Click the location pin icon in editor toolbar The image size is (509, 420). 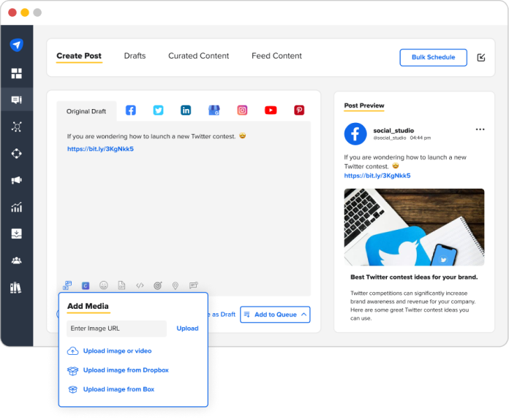(x=176, y=285)
